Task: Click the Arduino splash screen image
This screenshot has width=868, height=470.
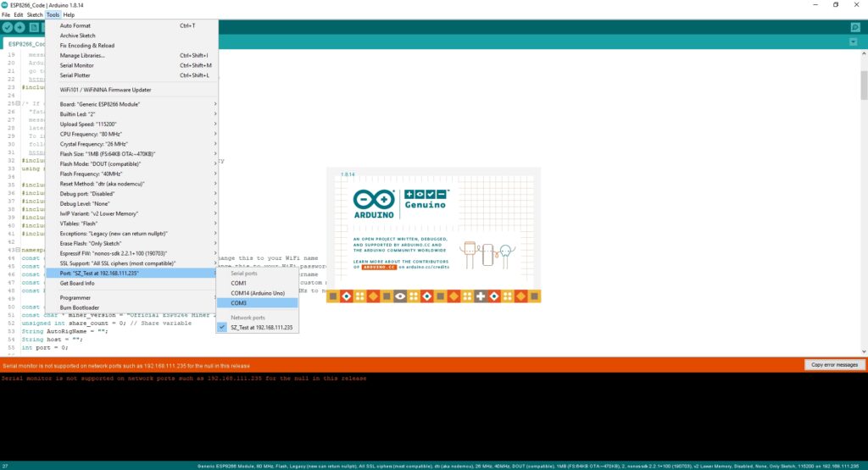Action: click(x=433, y=235)
